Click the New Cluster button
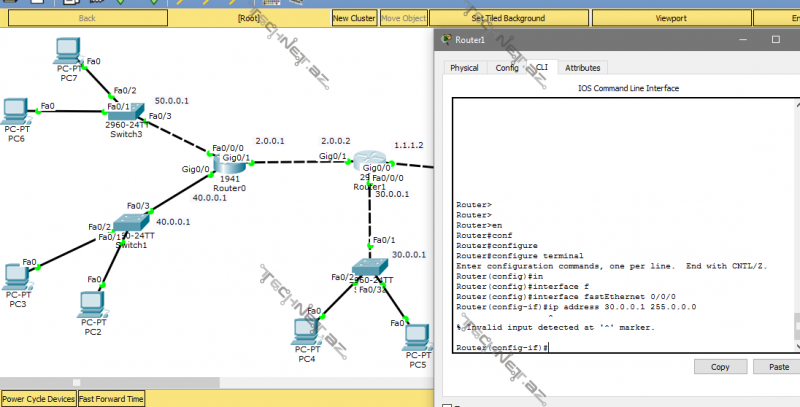Image resolution: width=800 pixels, height=407 pixels. click(x=354, y=18)
